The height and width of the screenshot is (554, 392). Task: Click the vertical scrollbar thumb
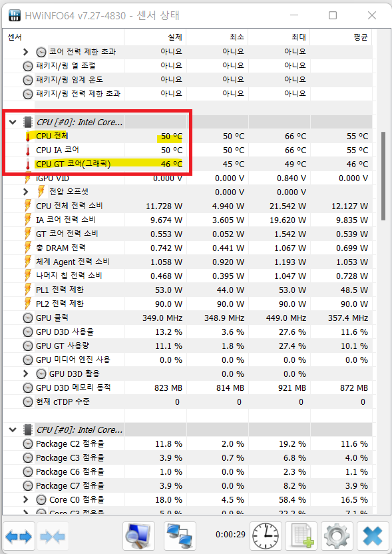click(383, 176)
